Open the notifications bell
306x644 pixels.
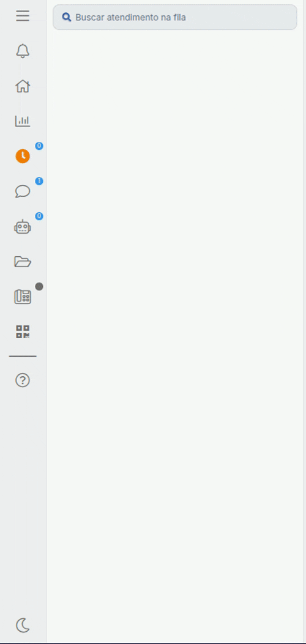coord(23,51)
